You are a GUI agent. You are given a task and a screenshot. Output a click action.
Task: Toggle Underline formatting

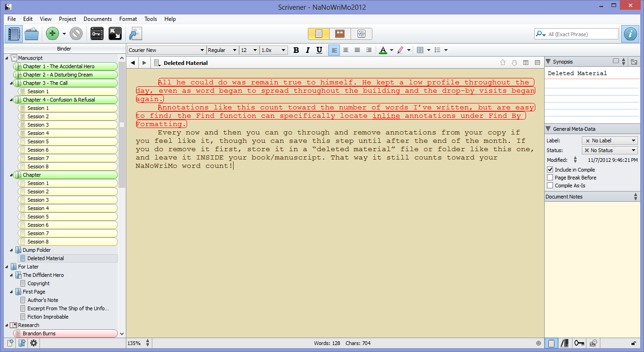pos(319,50)
